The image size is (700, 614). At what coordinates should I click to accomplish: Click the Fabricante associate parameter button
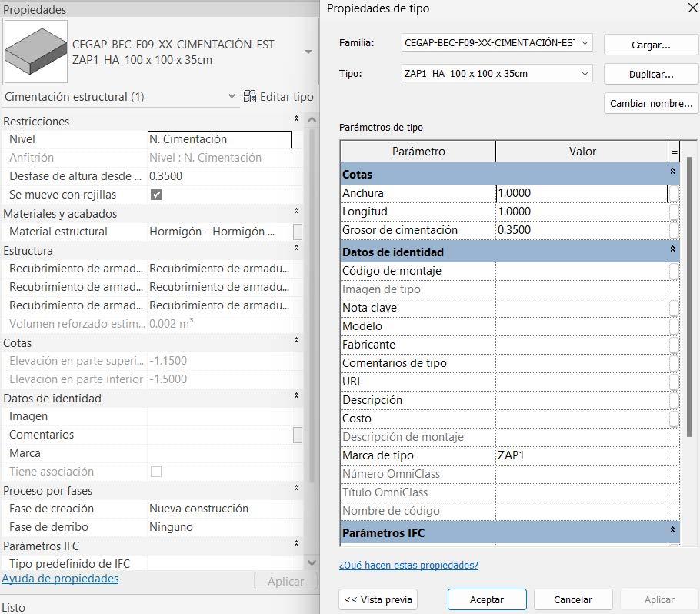click(674, 345)
